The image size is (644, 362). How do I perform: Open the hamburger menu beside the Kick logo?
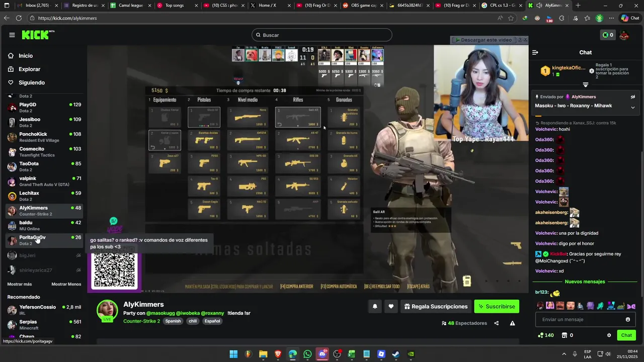[12, 35]
